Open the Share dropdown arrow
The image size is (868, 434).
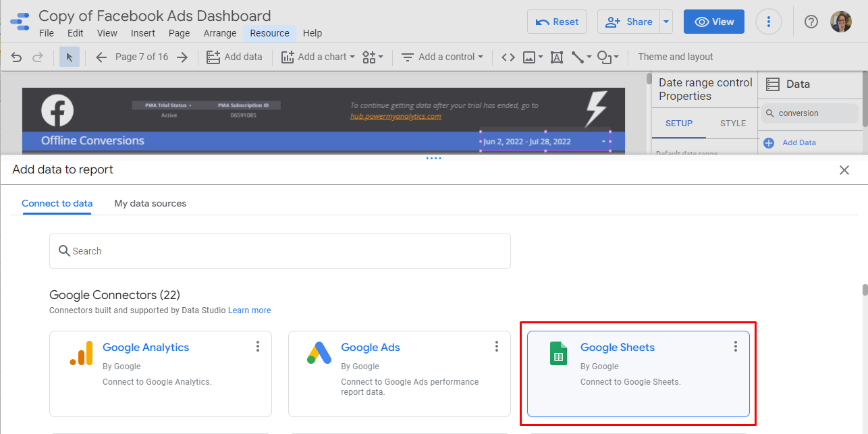(667, 22)
